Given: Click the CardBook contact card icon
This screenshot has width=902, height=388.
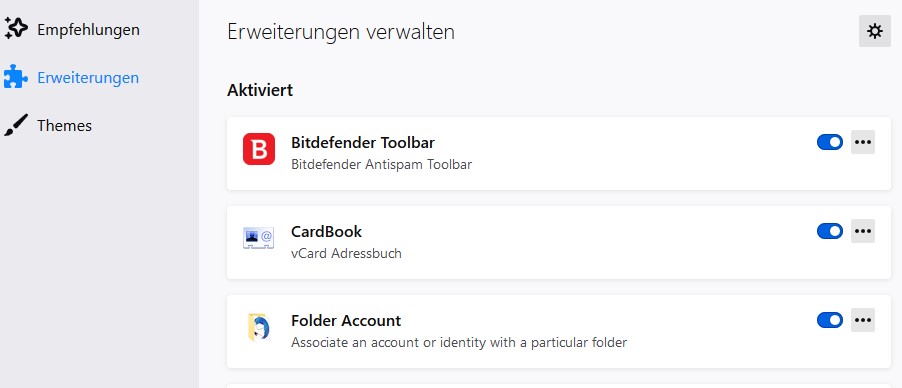Looking at the screenshot, I should pyautogui.click(x=258, y=238).
